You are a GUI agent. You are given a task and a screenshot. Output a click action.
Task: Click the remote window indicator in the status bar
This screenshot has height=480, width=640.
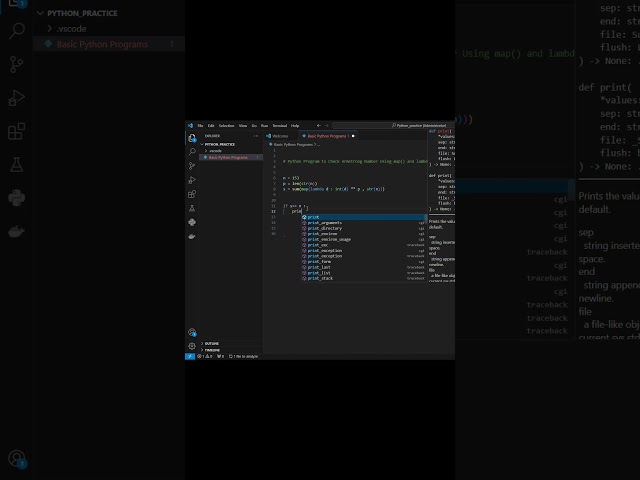click(x=190, y=356)
